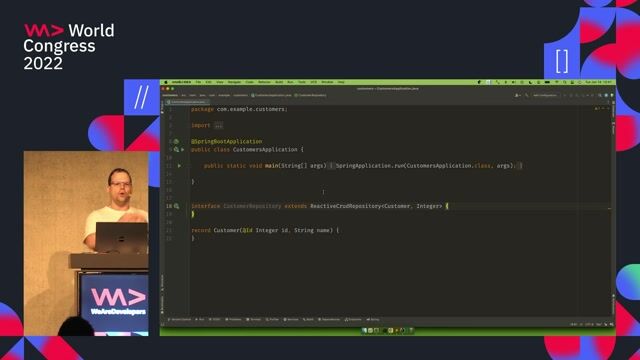This screenshot has width=640, height=360.
Task: Open the Refactor menu
Action: (264, 82)
